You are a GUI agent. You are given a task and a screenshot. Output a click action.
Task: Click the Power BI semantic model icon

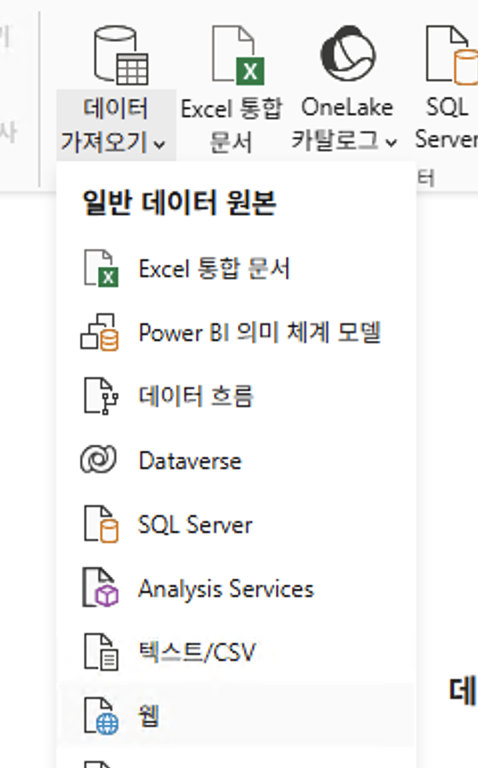click(100, 332)
